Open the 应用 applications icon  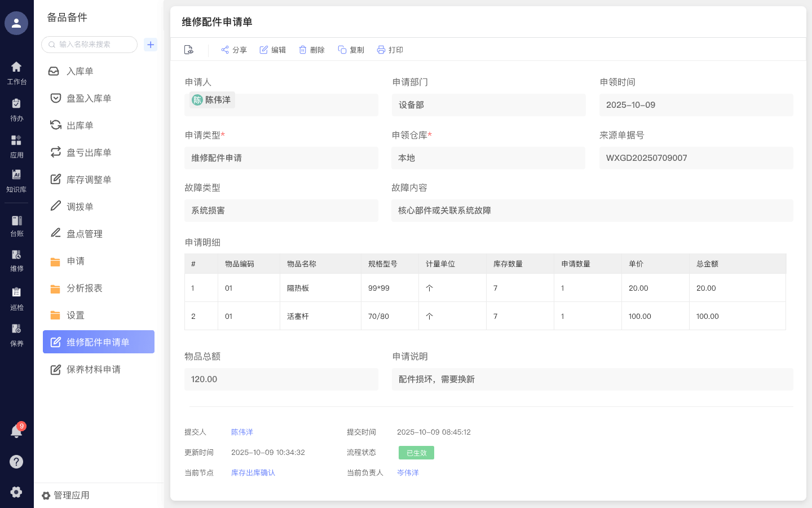[16, 144]
